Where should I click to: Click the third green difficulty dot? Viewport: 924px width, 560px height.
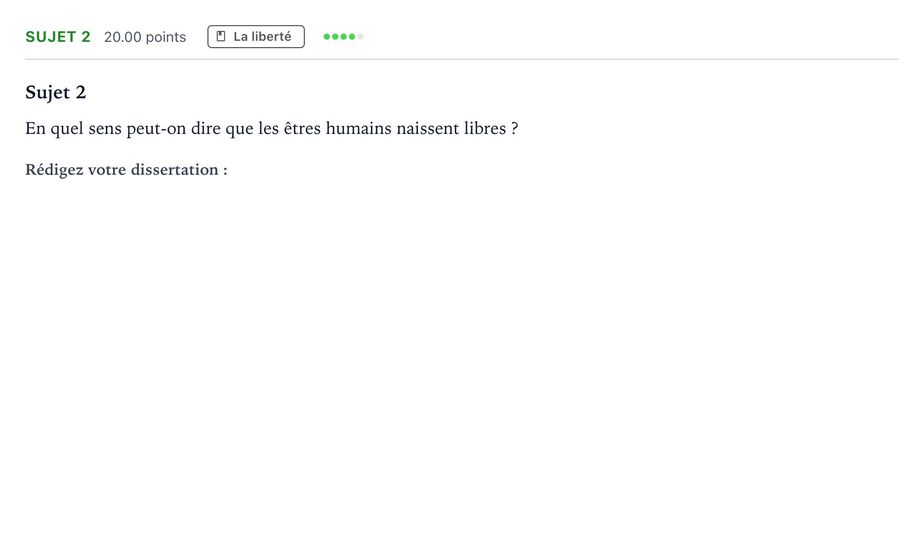pos(344,37)
